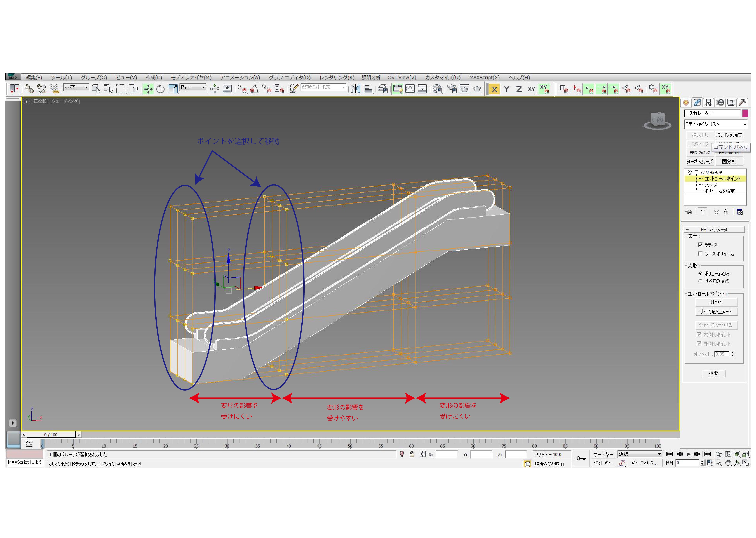This screenshot has width=756, height=538.
Task: Open the Hierarchy command panel tab
Action: point(708,103)
